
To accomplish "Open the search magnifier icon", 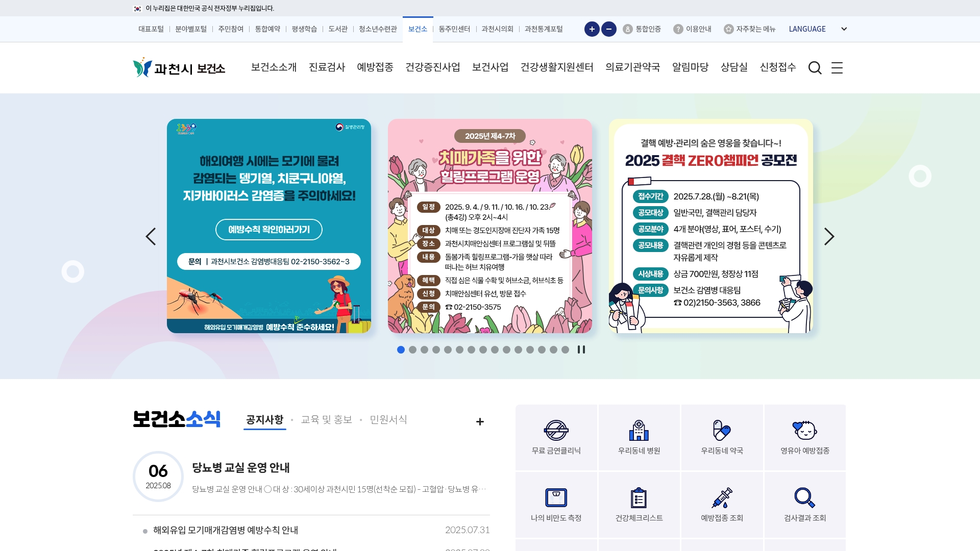I will pos(815,68).
